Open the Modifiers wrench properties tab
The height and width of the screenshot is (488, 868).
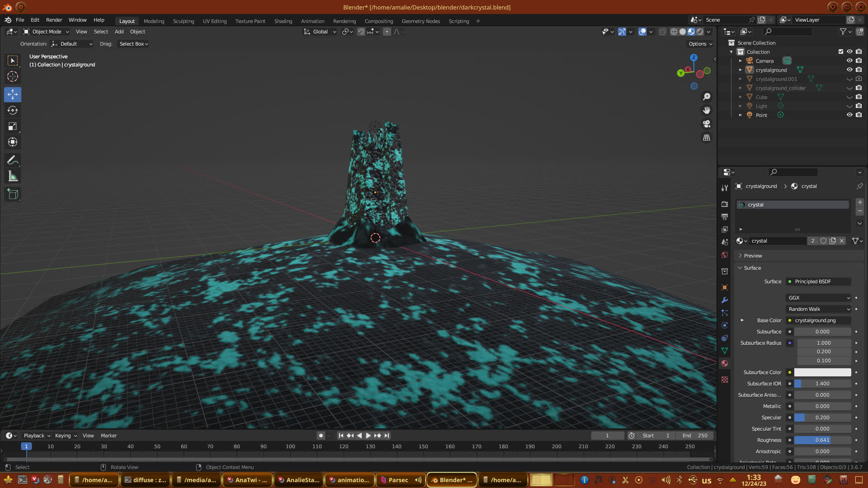pyautogui.click(x=725, y=300)
